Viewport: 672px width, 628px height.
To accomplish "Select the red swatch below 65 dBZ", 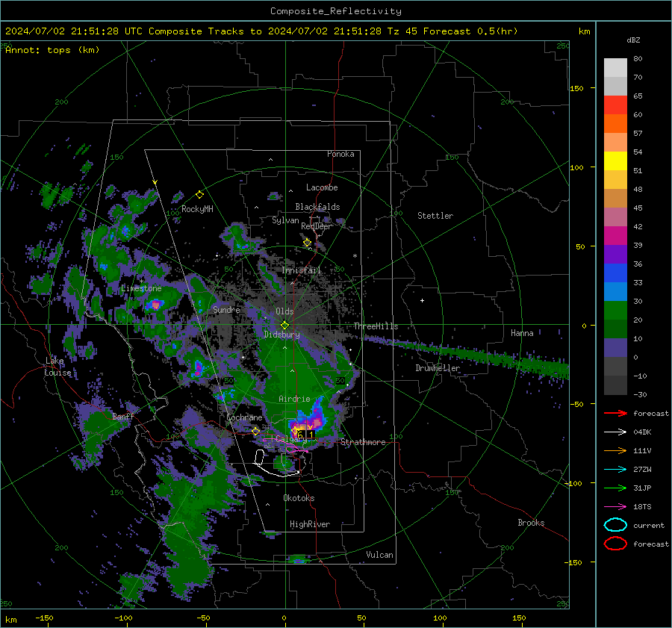I will point(615,105).
